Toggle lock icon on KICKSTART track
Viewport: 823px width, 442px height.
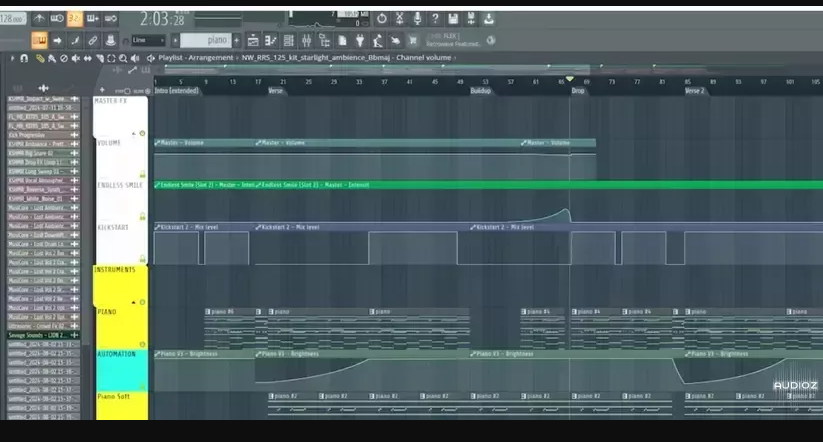coord(142,259)
